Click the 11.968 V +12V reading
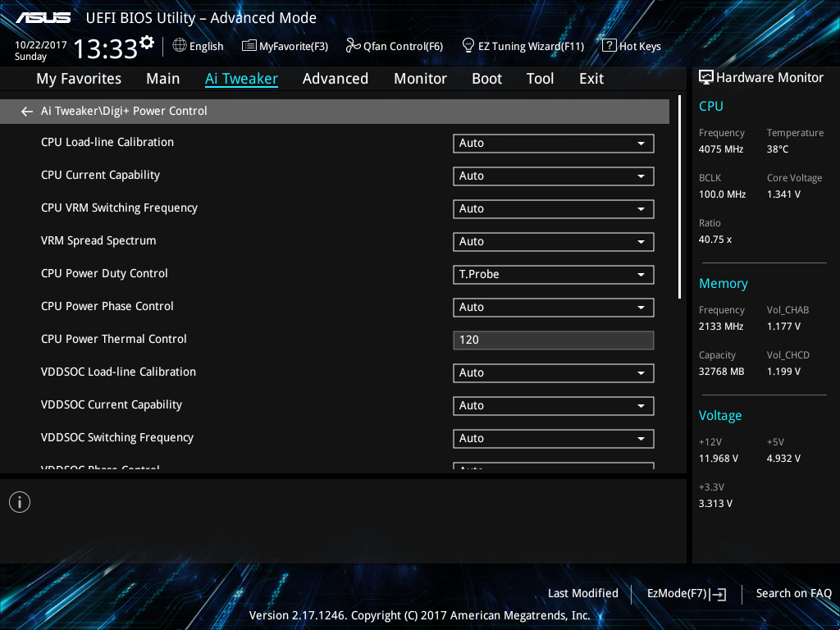The image size is (840, 630). (718, 459)
